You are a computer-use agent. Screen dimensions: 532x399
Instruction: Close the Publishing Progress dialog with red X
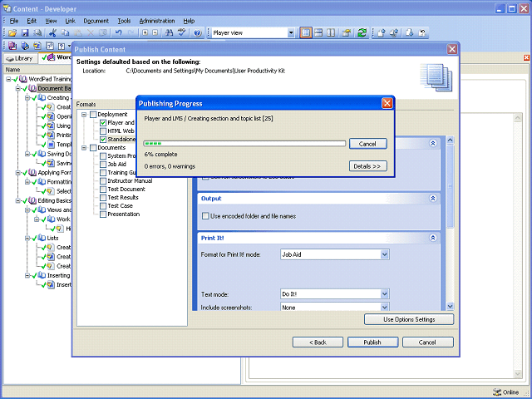387,103
